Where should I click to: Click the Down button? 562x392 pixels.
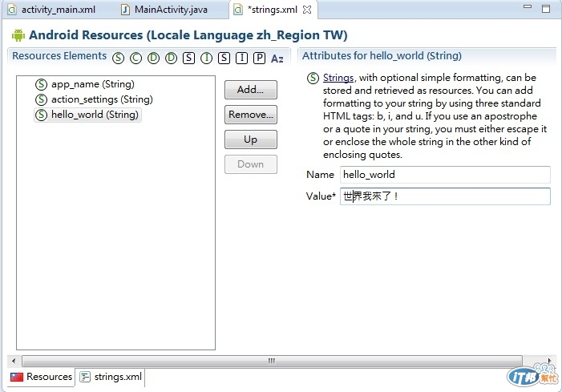[250, 164]
